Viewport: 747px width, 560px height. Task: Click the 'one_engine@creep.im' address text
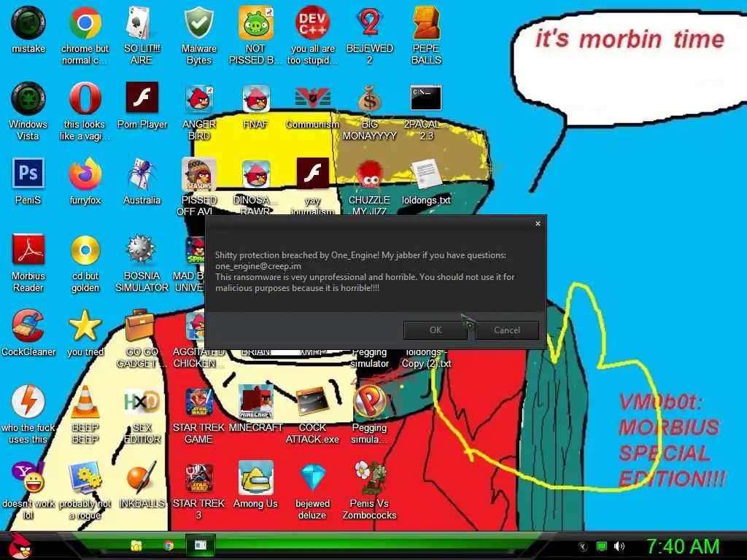[258, 266]
